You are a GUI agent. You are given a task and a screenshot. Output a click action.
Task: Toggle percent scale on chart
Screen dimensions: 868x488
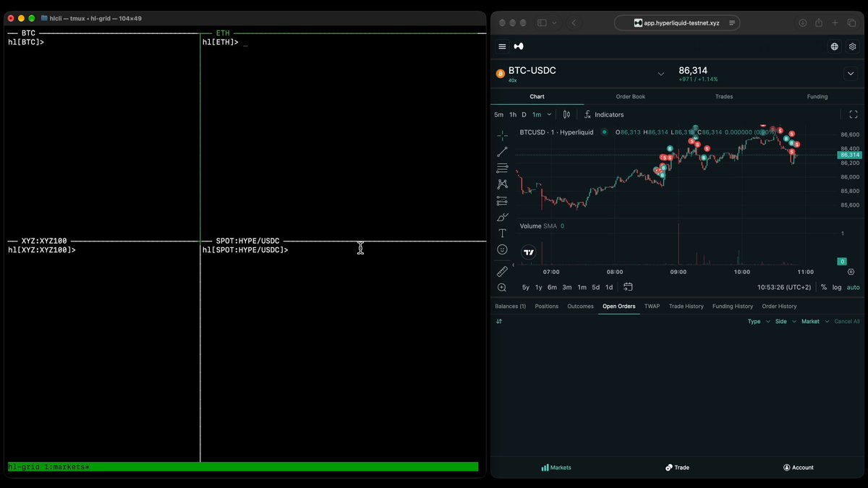824,287
